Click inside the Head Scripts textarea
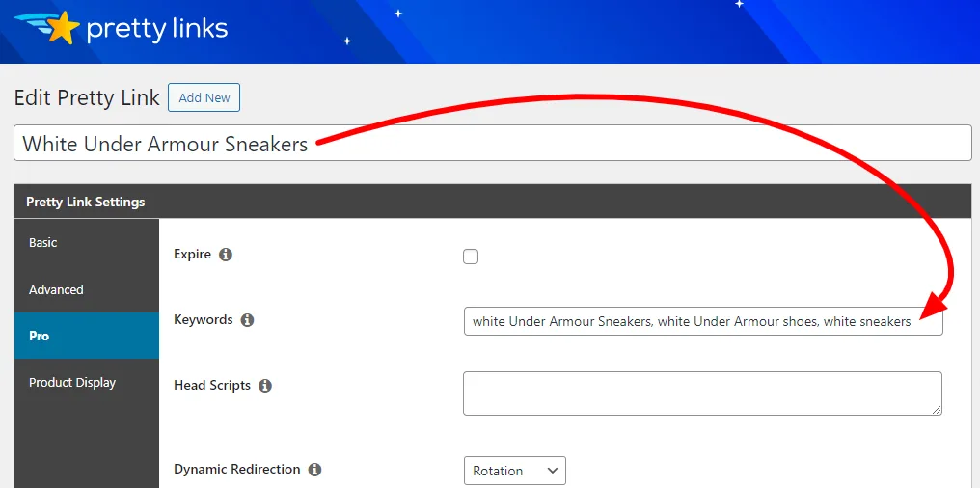This screenshot has width=980, height=488. point(702,393)
